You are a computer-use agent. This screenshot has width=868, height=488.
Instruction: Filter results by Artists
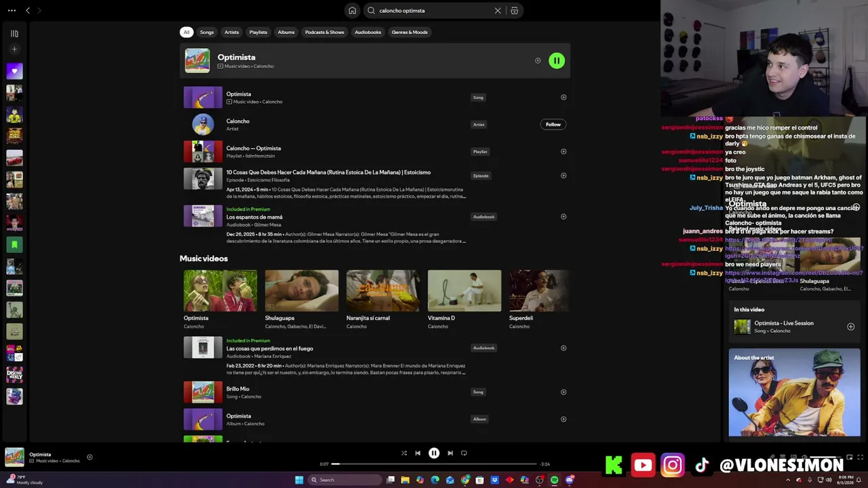(231, 32)
